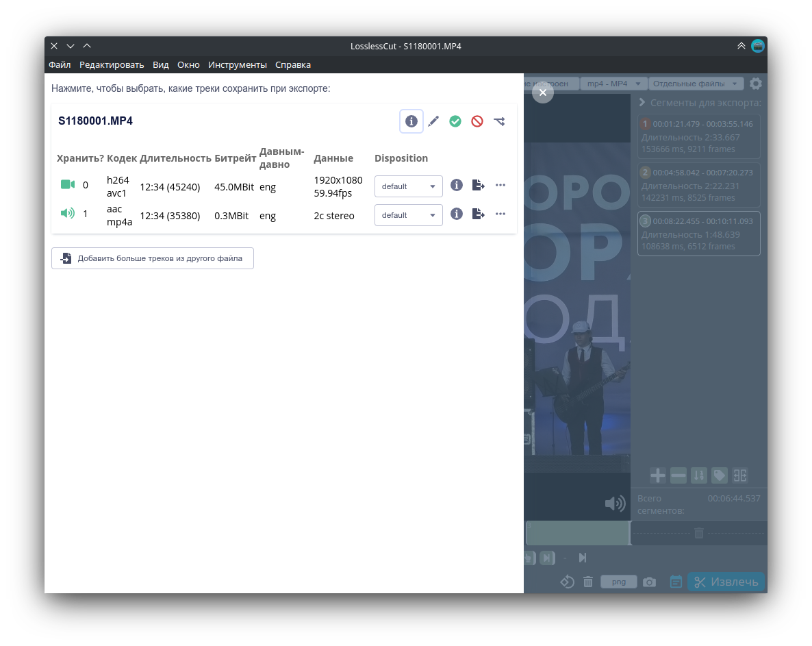
Task: Open more options for aac track
Action: point(500,214)
